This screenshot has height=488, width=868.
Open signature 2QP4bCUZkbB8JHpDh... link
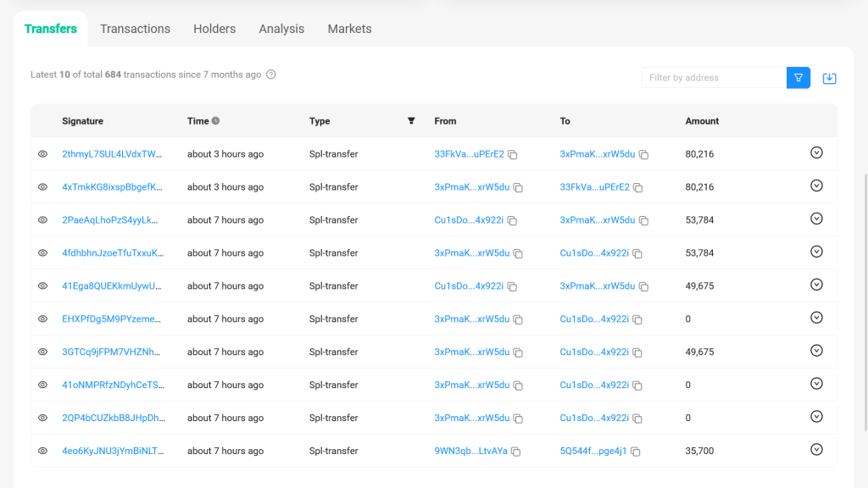(114, 418)
